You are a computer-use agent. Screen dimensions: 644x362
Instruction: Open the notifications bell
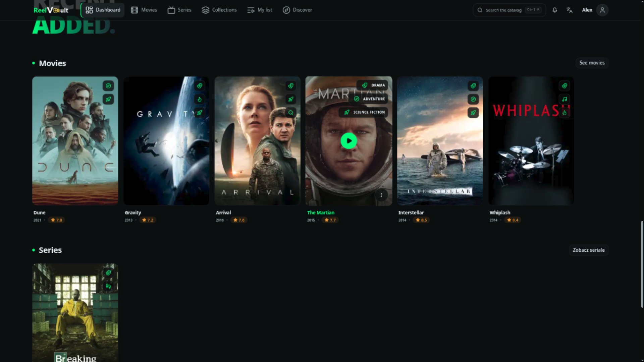point(555,10)
